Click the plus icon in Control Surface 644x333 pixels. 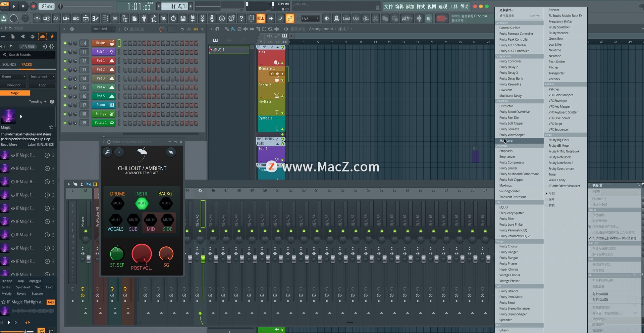tap(119, 152)
